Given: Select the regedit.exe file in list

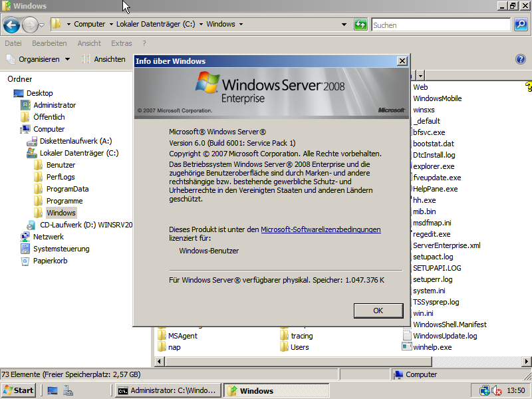Looking at the screenshot, I should (x=431, y=234).
